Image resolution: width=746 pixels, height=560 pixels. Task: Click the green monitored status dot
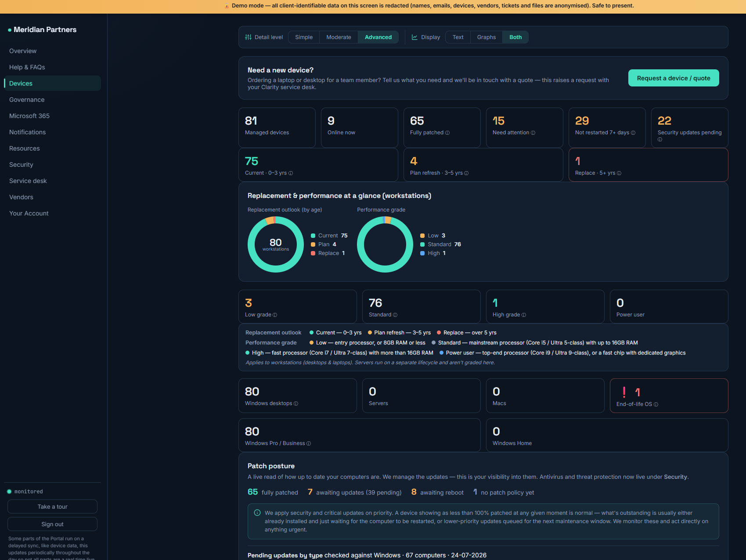(9, 492)
